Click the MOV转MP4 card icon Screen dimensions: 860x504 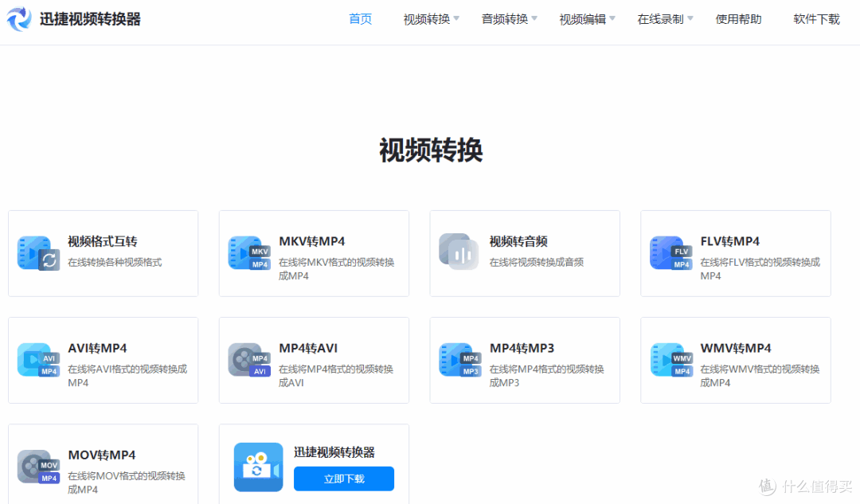click(x=38, y=467)
